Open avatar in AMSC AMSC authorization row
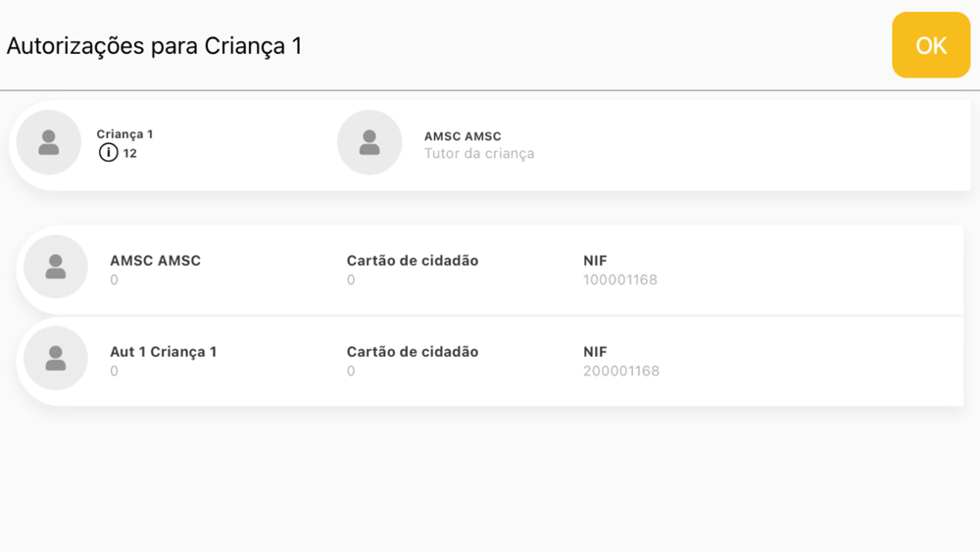The height and width of the screenshot is (552, 980). pos(56,267)
